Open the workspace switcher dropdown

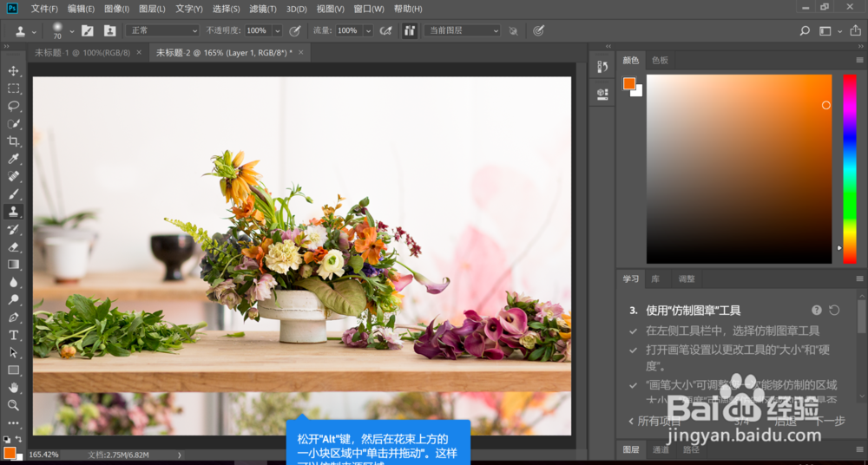[831, 31]
